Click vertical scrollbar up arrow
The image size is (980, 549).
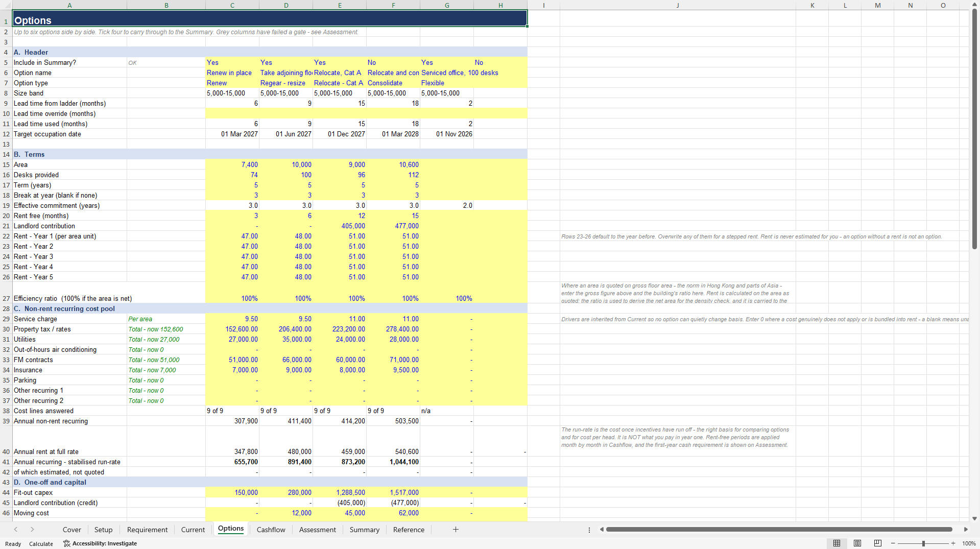click(974, 5)
